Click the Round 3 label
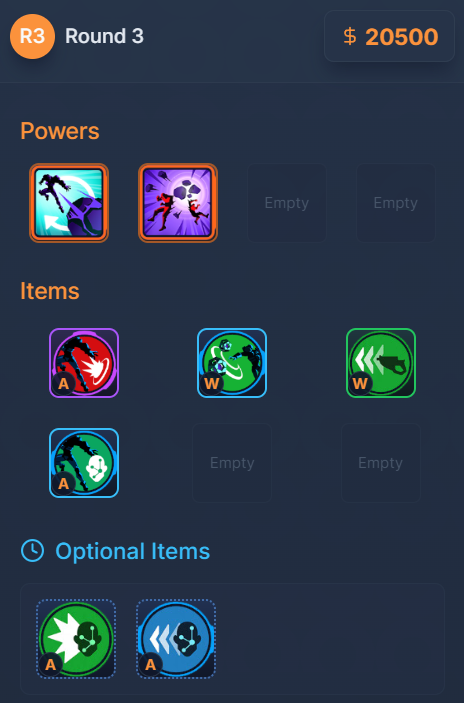This screenshot has width=464, height=703. 104,36
